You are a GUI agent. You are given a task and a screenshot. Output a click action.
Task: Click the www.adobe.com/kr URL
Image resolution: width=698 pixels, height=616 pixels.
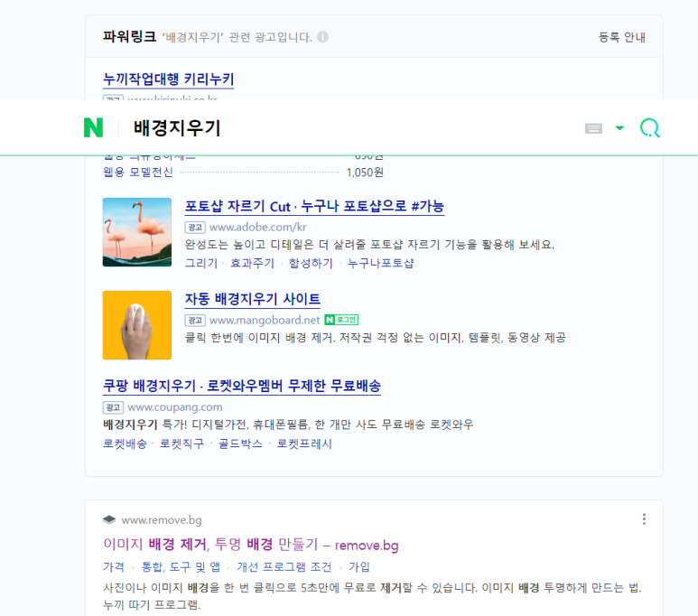tap(257, 227)
